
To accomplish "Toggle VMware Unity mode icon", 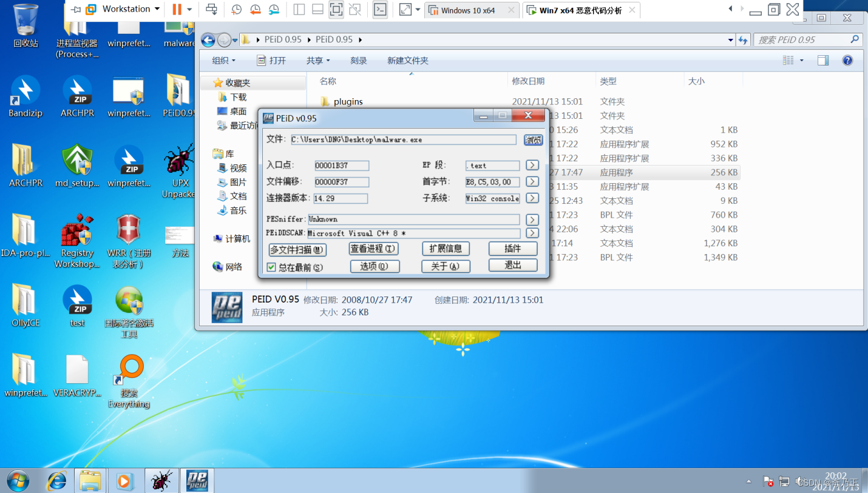I will 355,9.
